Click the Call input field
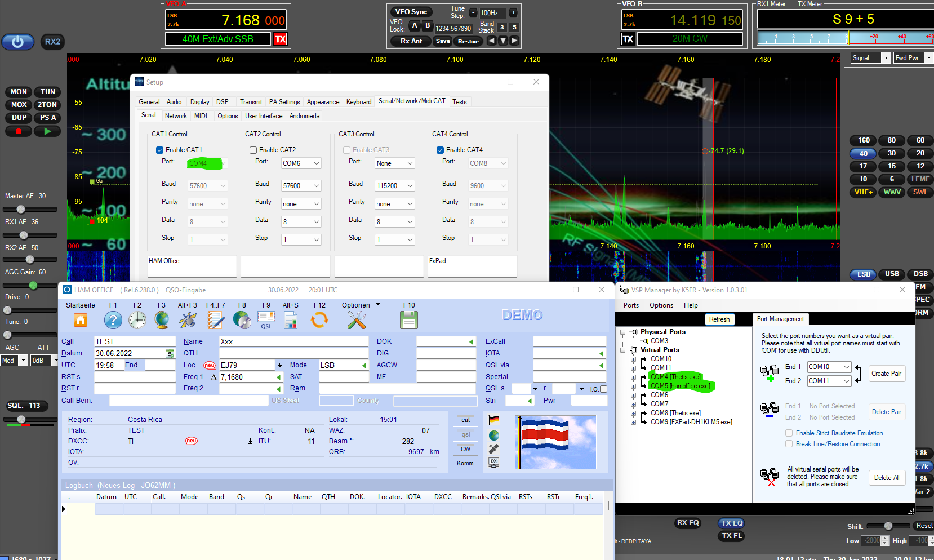The image size is (934, 560). (x=135, y=341)
